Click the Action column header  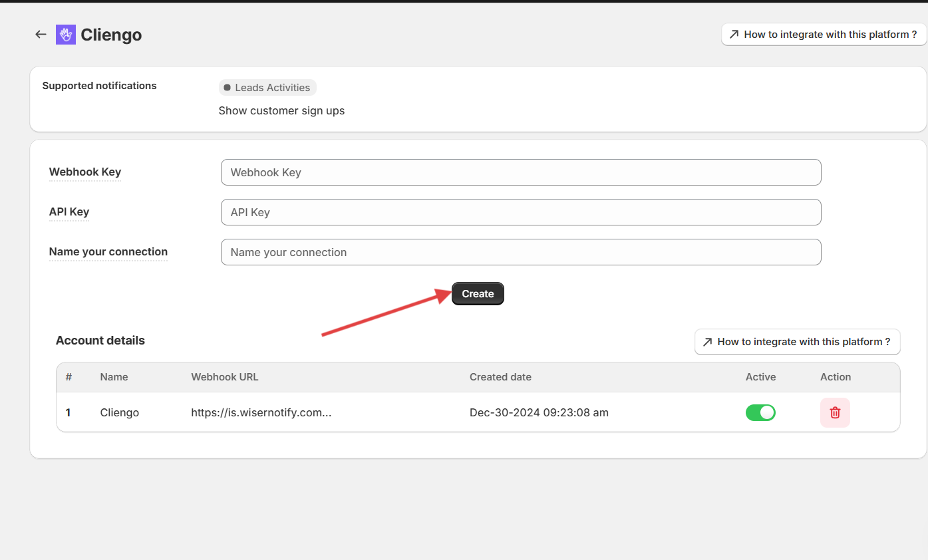[x=836, y=377]
